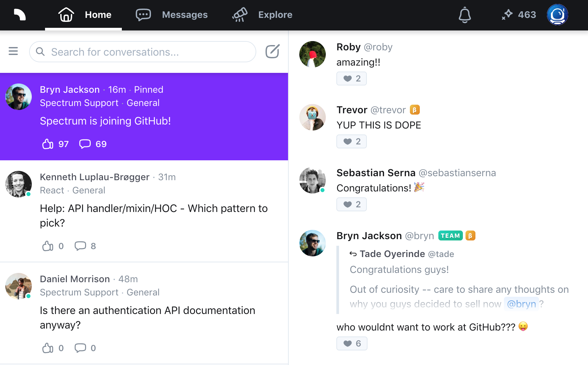Toggle the heart on Sebastian's Congratulations message

pyautogui.click(x=352, y=204)
